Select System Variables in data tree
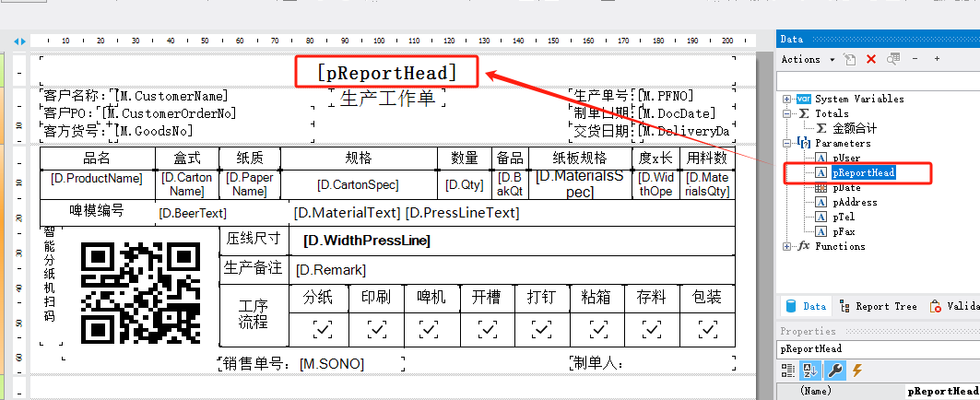Image resolution: width=980 pixels, height=400 pixels. tap(859, 99)
